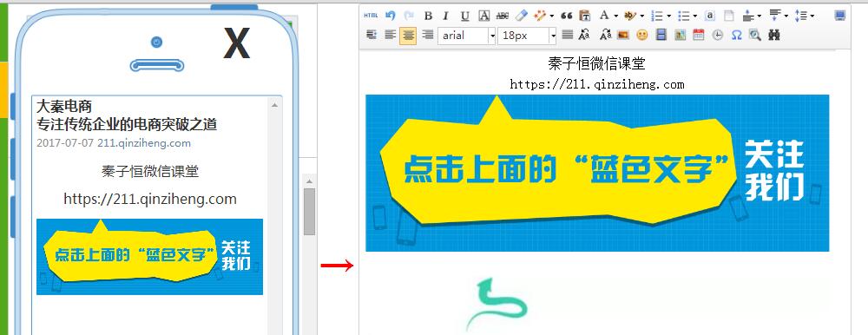The height and width of the screenshot is (335, 868).
Task: Select all content with the 'a' icon
Action: click(x=710, y=16)
